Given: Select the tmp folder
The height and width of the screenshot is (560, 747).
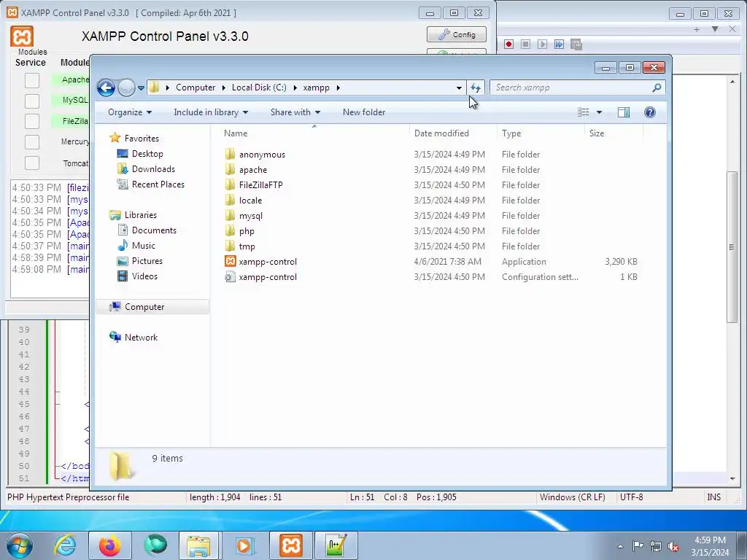Looking at the screenshot, I should (x=247, y=246).
